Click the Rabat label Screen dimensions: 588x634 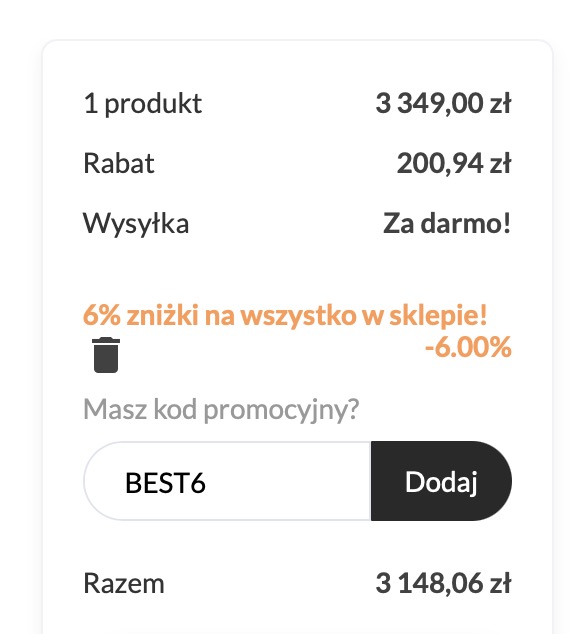click(x=118, y=163)
